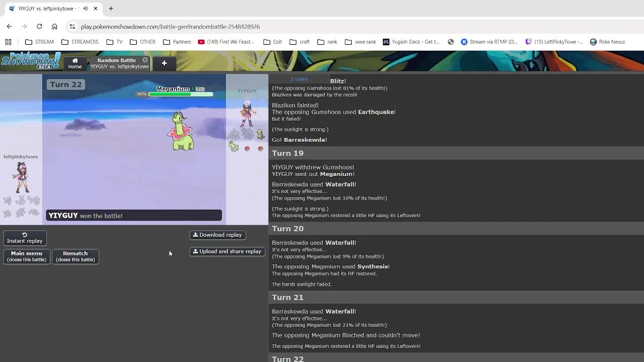The image size is (644, 362).
Task: View site information icon beside the URL
Action: [x=72, y=27]
